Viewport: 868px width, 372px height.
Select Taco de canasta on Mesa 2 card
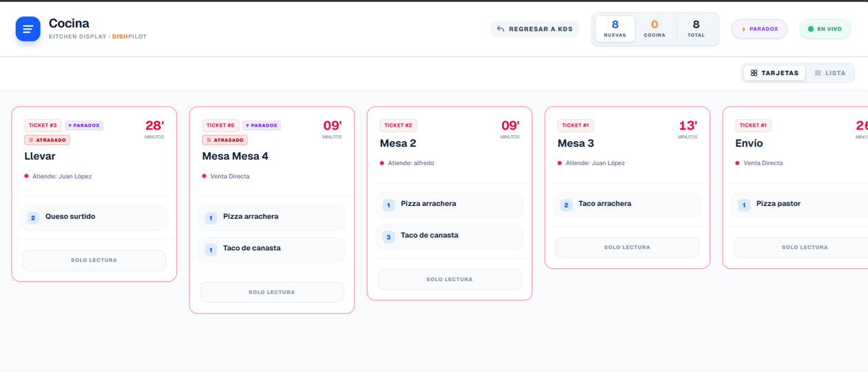click(x=450, y=236)
